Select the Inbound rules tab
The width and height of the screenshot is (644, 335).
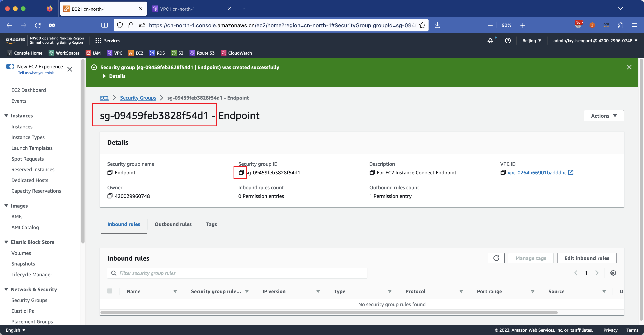pyautogui.click(x=123, y=224)
